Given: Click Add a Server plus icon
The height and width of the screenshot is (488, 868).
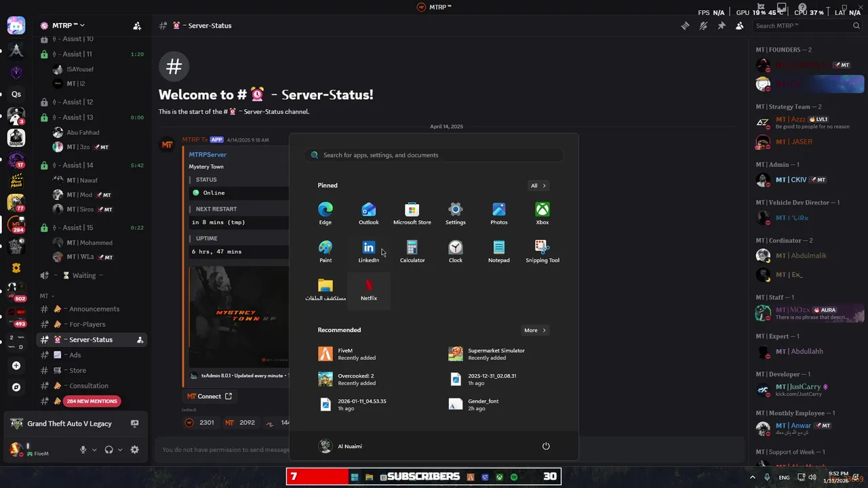Looking at the screenshot, I should coord(16,365).
